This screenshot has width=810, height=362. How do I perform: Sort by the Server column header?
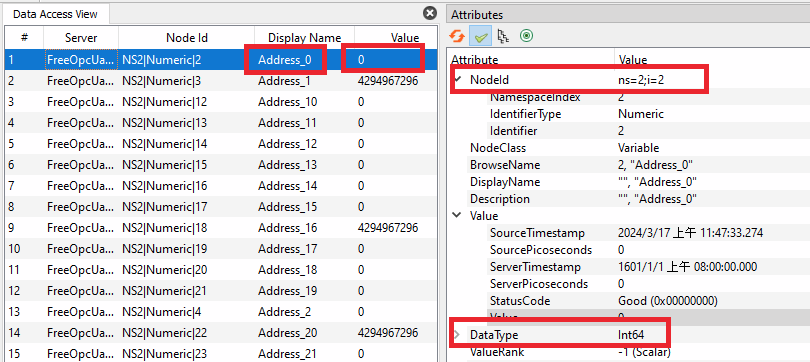(81, 38)
